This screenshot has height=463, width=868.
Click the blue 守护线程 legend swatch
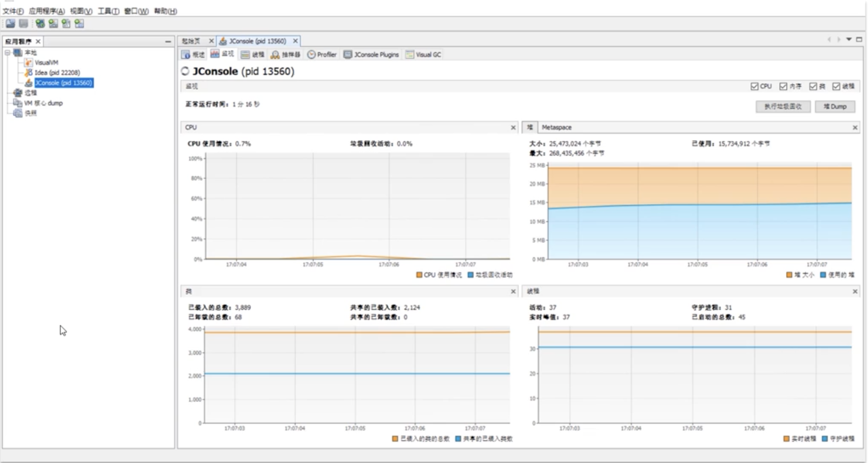click(824, 439)
